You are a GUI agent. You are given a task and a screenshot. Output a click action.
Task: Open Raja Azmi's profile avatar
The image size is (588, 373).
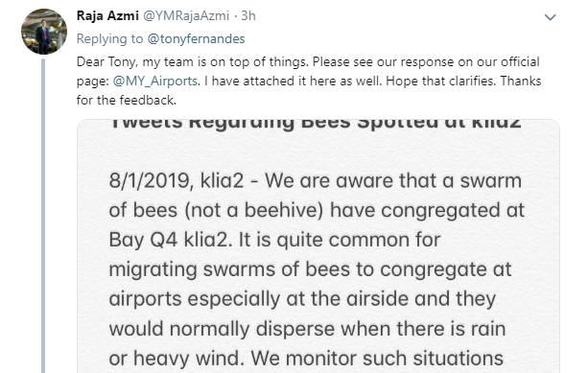click(44, 32)
